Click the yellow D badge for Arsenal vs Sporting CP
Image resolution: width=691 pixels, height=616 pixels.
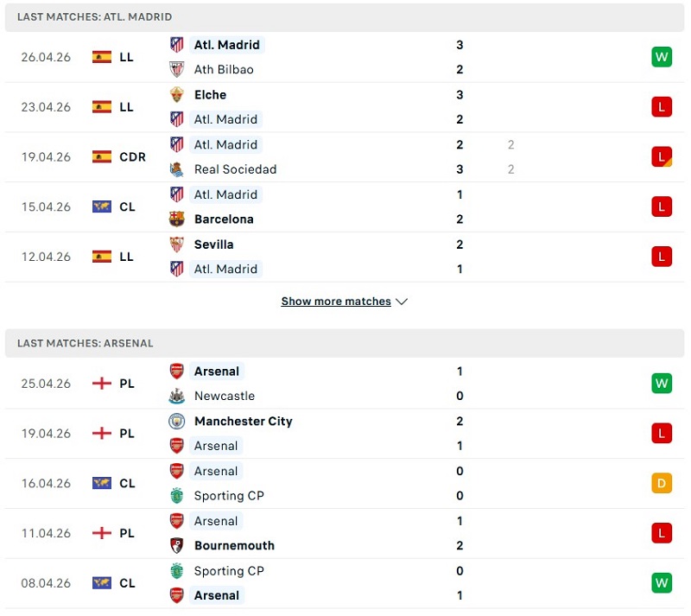pyautogui.click(x=662, y=483)
